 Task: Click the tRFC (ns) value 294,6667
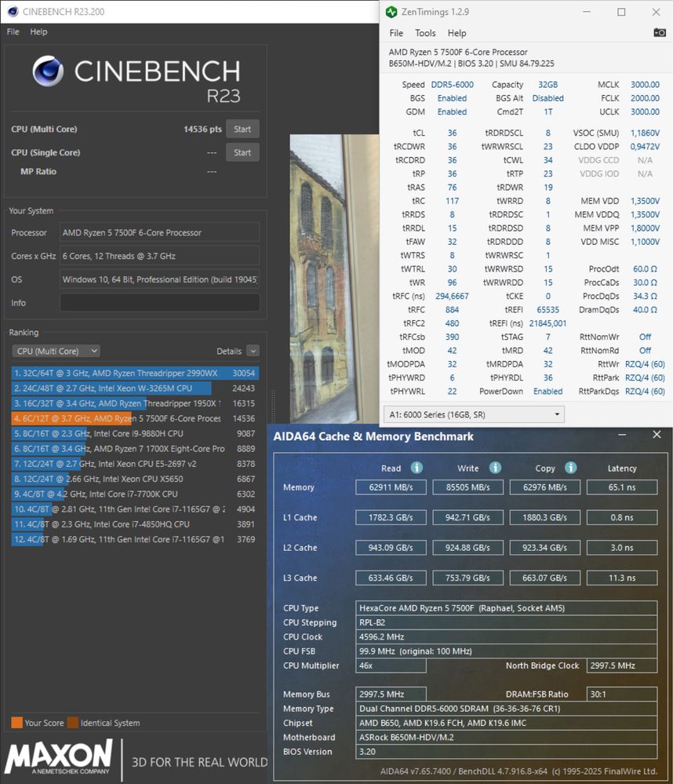[x=452, y=296]
